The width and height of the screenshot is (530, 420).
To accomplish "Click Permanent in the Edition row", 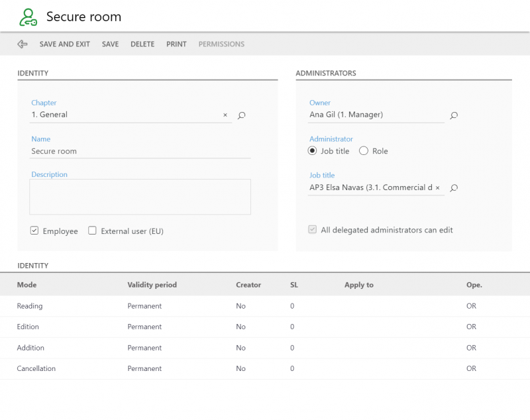I will [x=144, y=327].
